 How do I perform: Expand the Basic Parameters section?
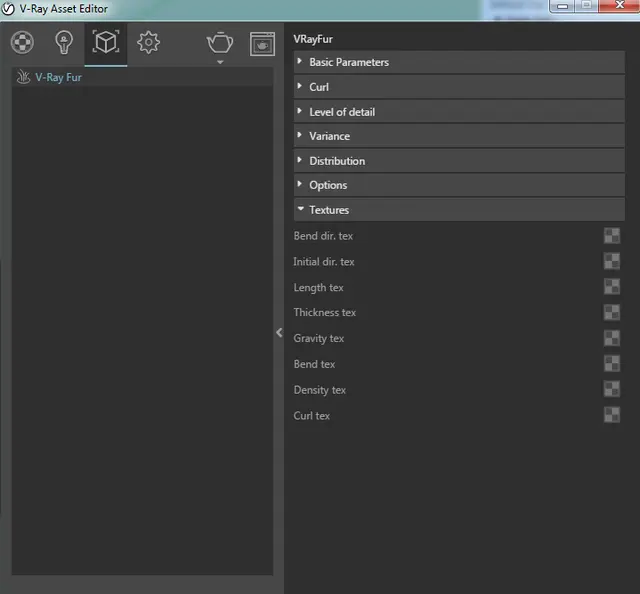click(349, 62)
